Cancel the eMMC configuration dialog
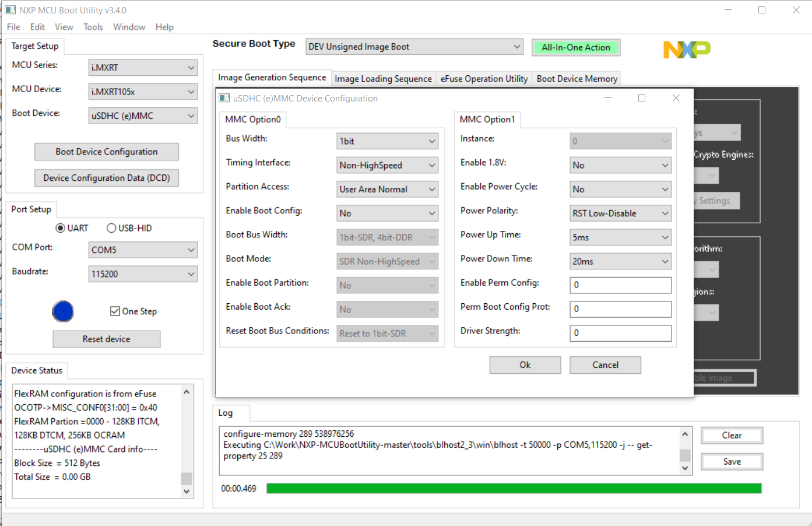Screen dimensions: 812x526 [605, 365]
